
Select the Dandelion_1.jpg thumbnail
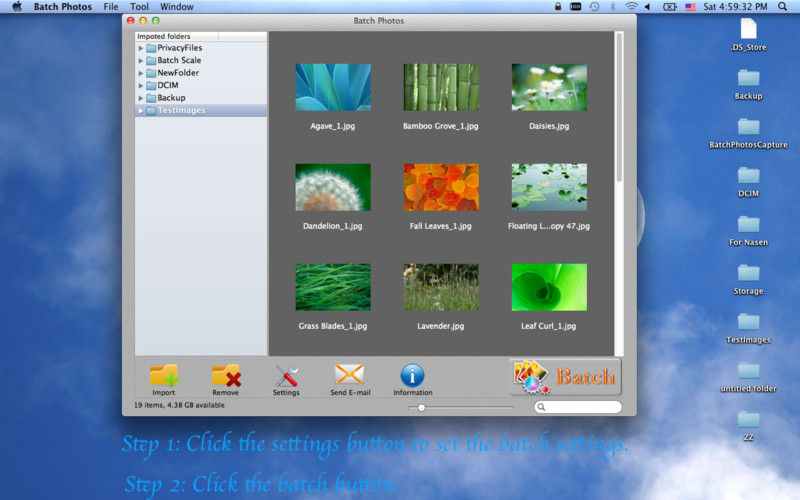(x=333, y=187)
